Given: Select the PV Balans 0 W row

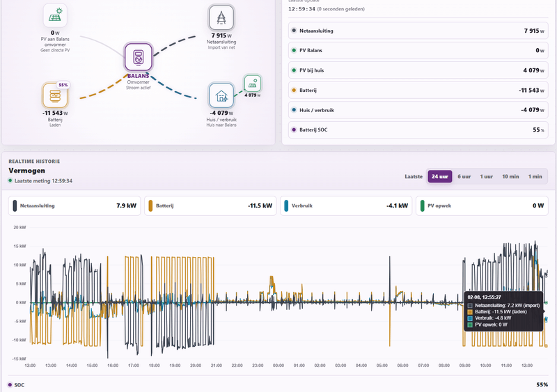Looking at the screenshot, I should tap(418, 50).
